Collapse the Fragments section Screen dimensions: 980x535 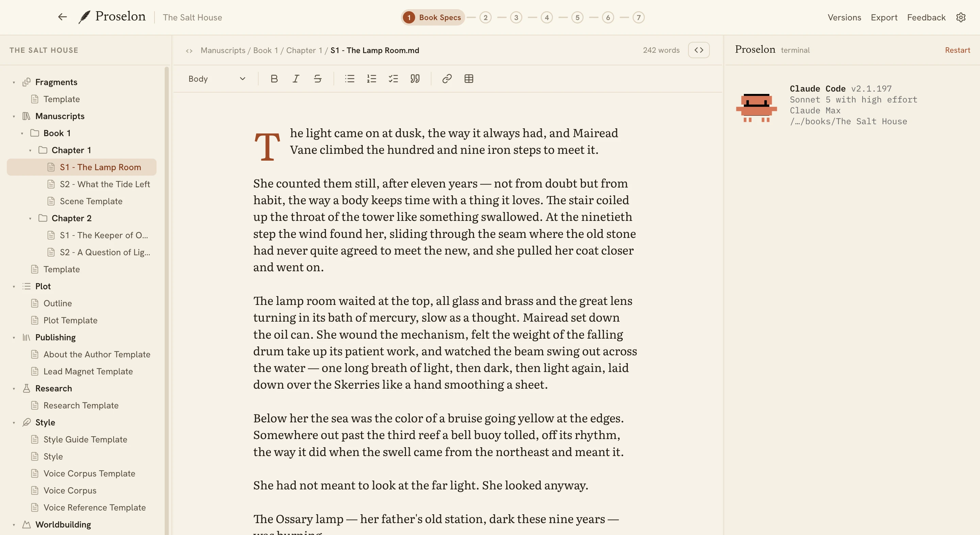click(x=14, y=83)
